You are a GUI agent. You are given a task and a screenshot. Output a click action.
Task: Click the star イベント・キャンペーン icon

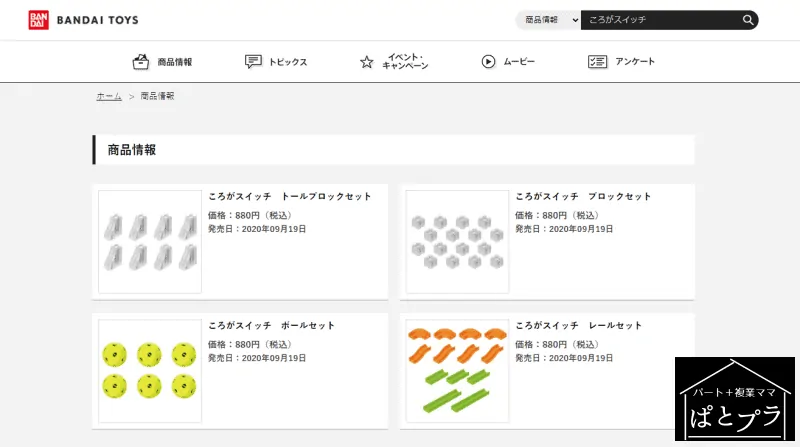point(366,62)
